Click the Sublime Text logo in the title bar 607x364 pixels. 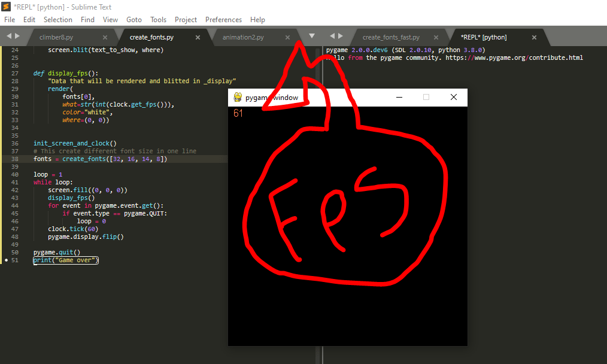click(6, 7)
